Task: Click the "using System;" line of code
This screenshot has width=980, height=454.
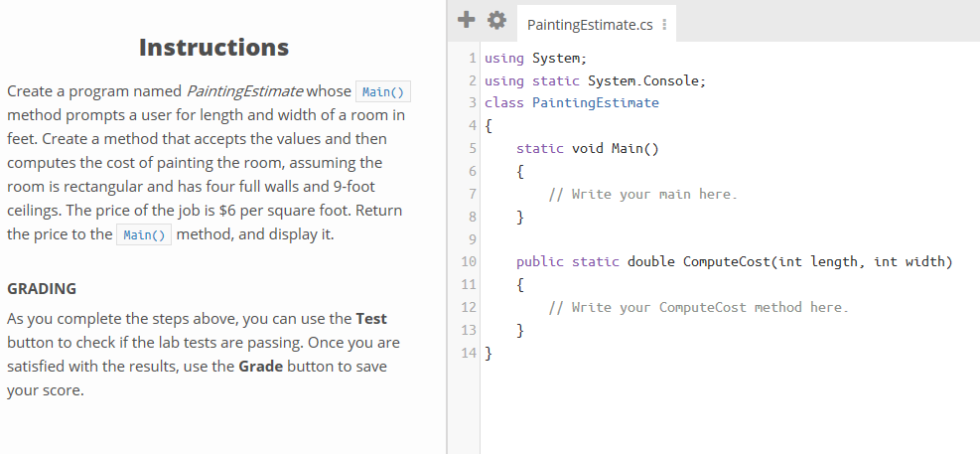Action: point(536,58)
